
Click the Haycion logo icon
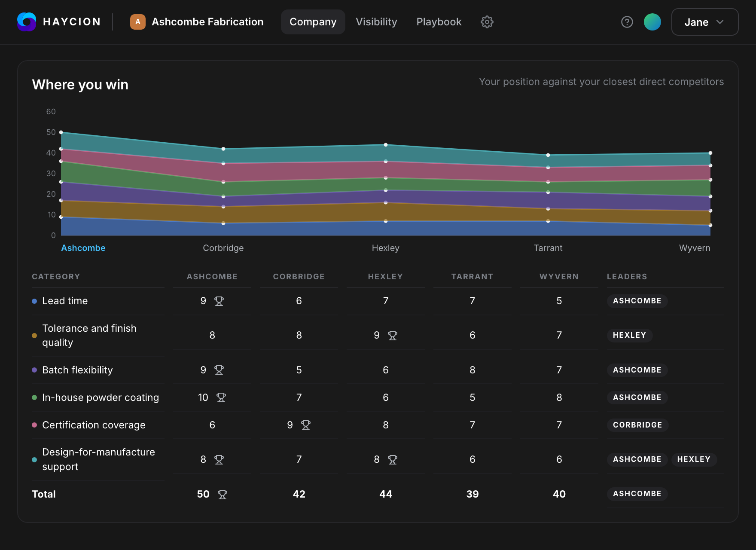click(x=27, y=22)
